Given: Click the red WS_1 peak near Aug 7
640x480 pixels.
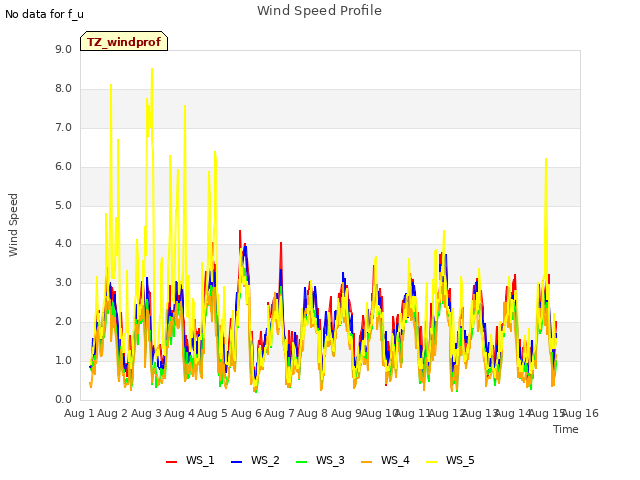Looking at the screenshot, I should tap(281, 244).
